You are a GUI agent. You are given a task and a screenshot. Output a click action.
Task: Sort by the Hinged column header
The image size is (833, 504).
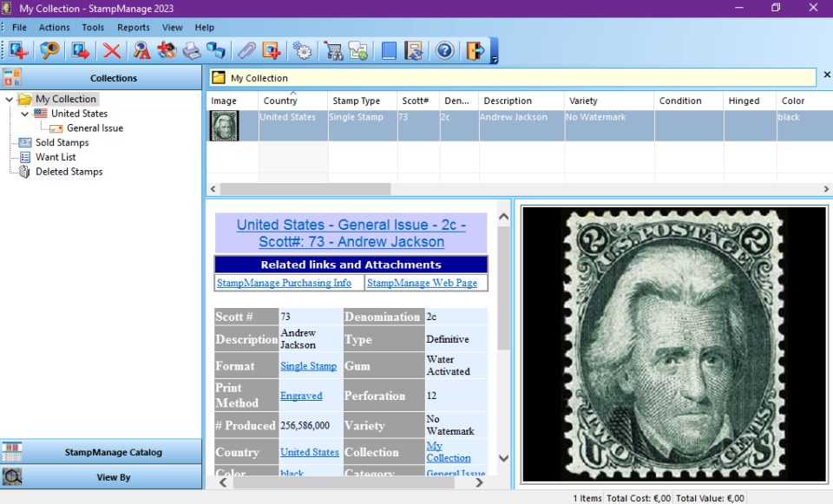point(750,101)
